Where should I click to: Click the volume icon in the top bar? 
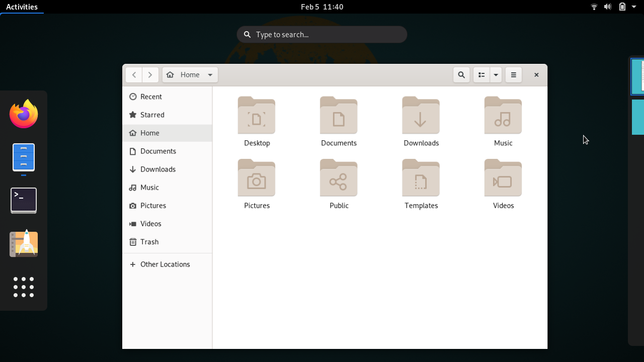(x=608, y=7)
